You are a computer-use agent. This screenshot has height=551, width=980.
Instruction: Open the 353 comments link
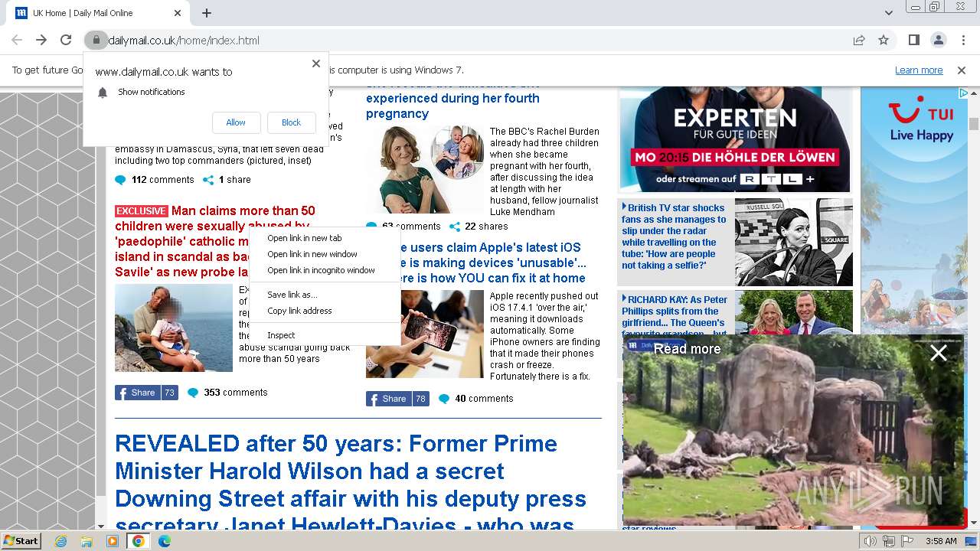point(236,393)
